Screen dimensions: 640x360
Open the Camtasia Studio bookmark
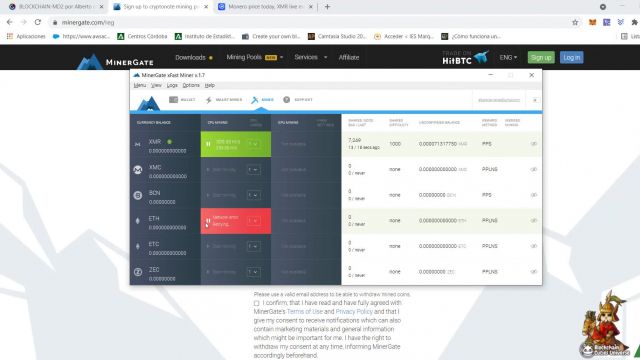337,36
